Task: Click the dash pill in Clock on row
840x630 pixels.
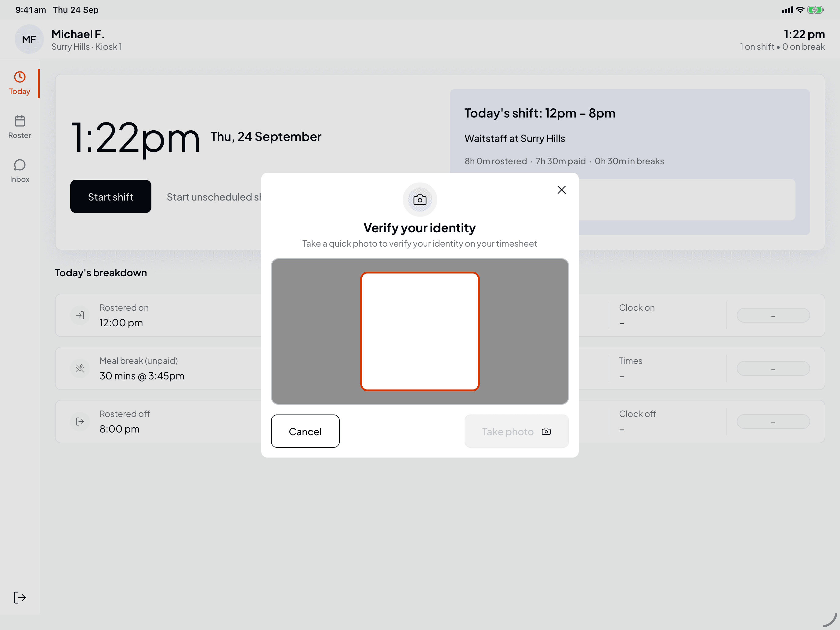Action: (773, 315)
